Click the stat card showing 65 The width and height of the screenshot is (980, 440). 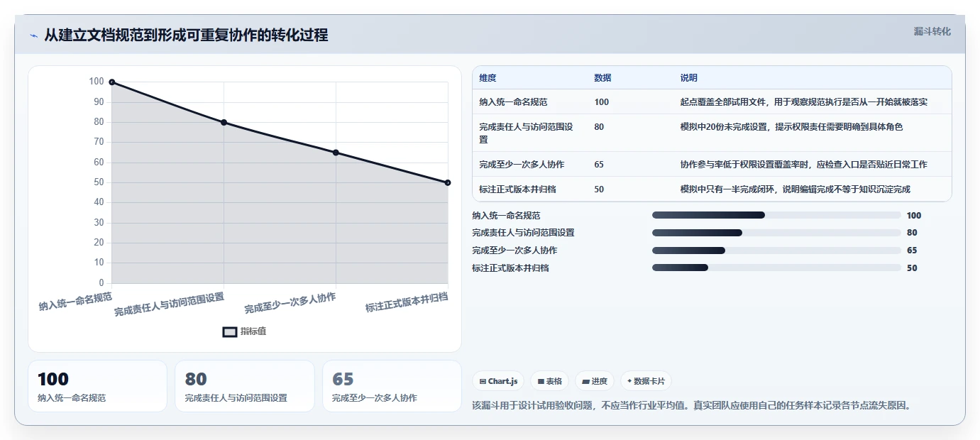tap(392, 386)
